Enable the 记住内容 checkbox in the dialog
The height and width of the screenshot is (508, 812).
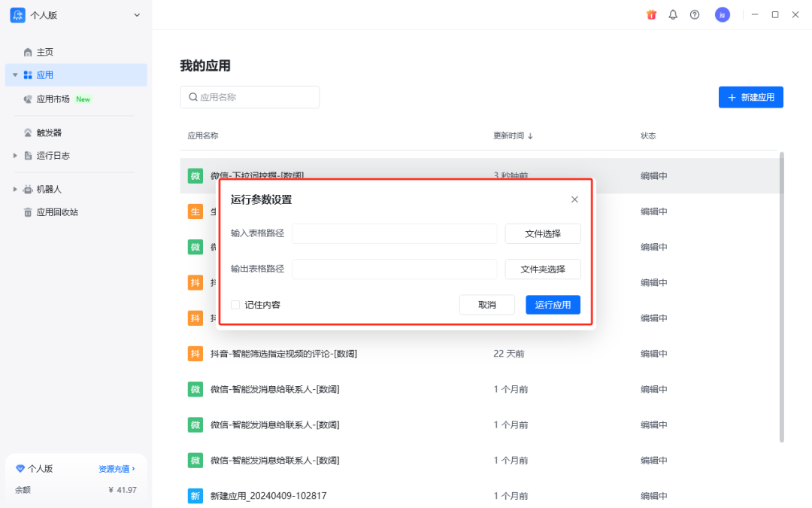click(235, 304)
